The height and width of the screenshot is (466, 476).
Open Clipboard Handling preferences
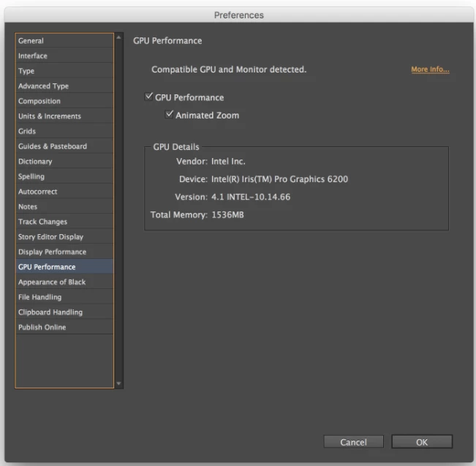click(x=64, y=312)
